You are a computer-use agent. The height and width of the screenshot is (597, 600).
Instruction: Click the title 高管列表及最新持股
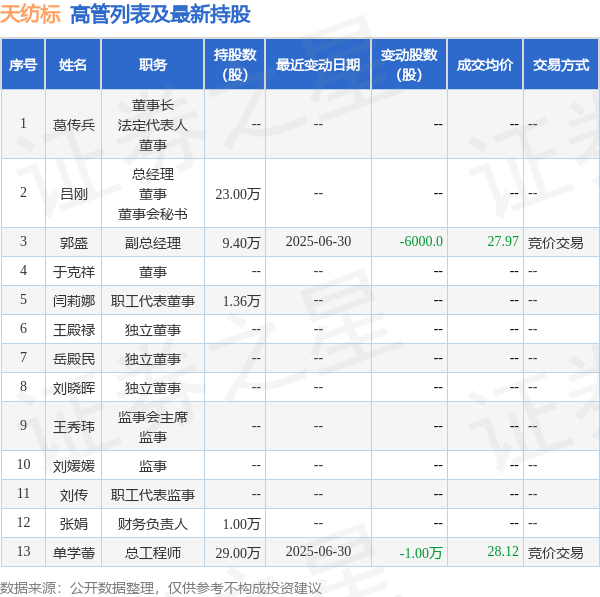click(160, 15)
